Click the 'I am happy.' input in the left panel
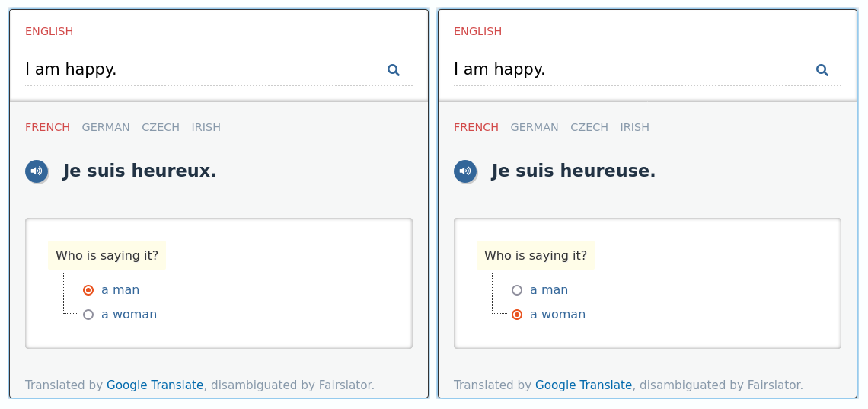The width and height of the screenshot is (868, 409). 198,70
